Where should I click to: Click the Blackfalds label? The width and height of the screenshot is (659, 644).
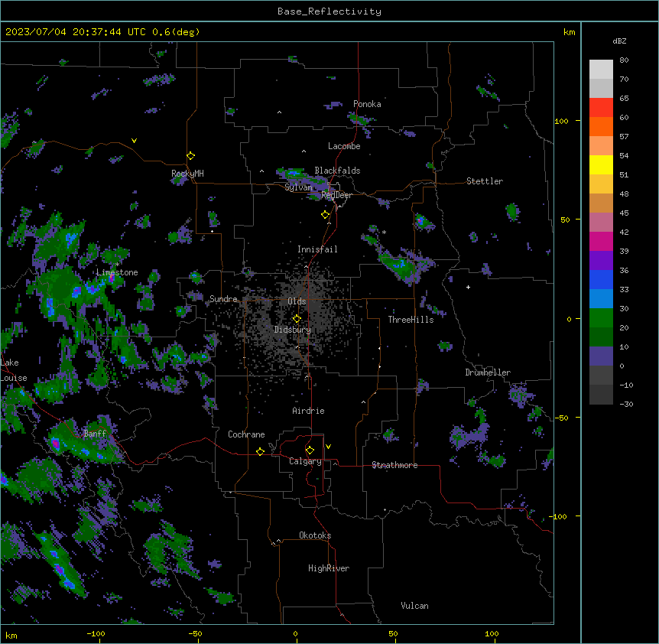(x=337, y=171)
